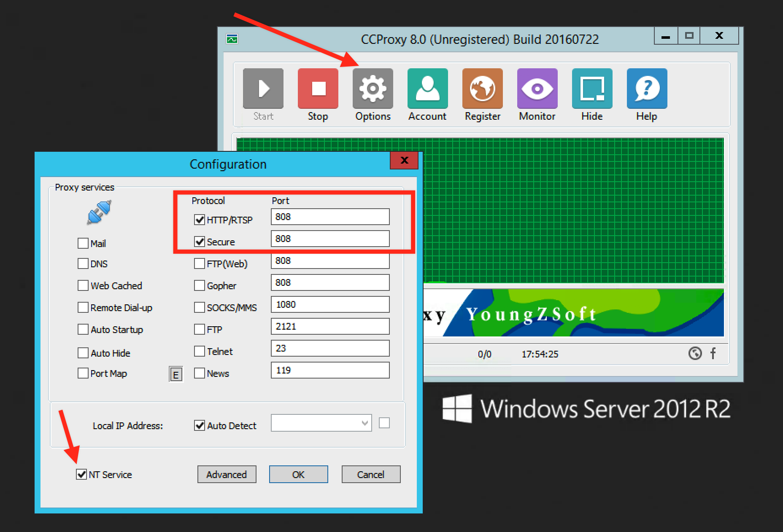Viewport: 783px width, 532px height.
Task: Click the Secure port field
Action: (330, 239)
